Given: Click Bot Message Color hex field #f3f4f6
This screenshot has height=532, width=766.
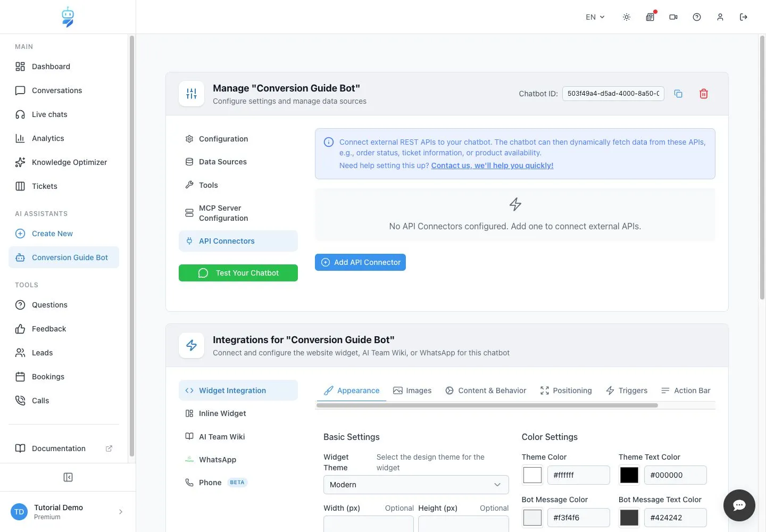Looking at the screenshot, I should (x=579, y=518).
